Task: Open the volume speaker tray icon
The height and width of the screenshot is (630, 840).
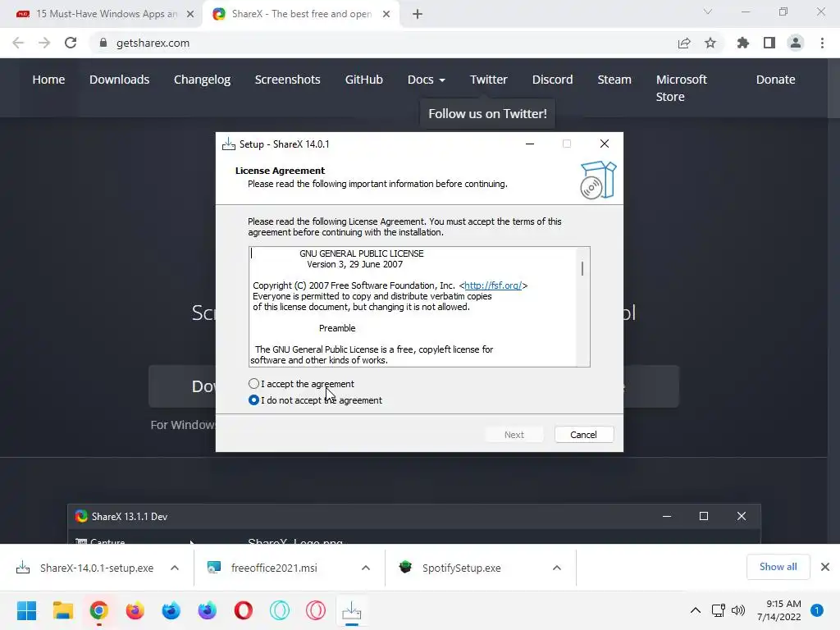Action: coord(738,610)
